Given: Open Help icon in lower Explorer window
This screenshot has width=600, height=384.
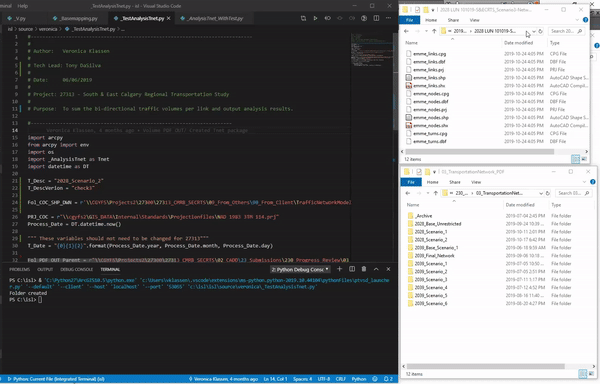Looking at the screenshot, I should pos(593,182).
